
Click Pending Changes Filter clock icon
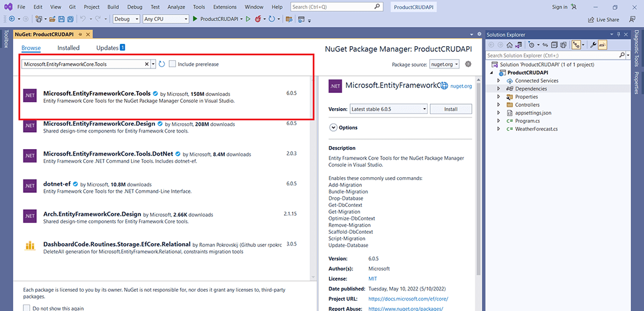point(532,45)
